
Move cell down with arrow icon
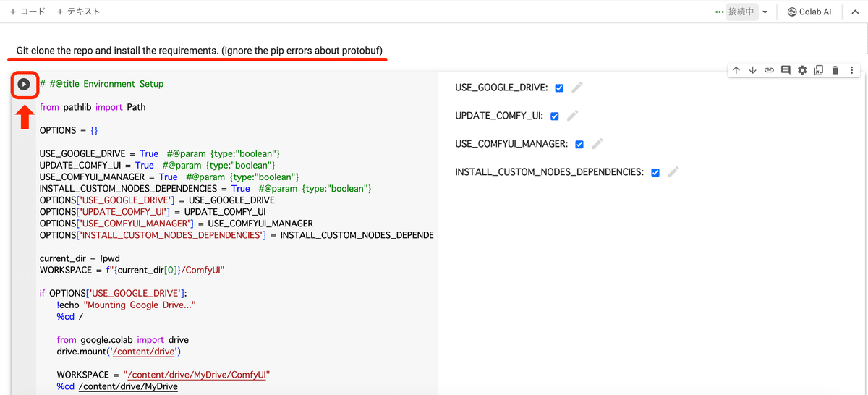coord(752,70)
